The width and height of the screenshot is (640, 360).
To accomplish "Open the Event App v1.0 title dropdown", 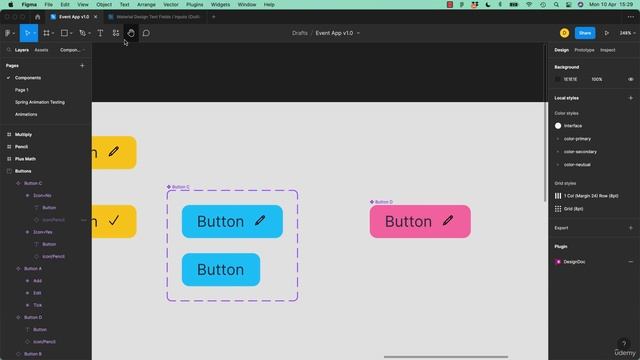I will [358, 33].
